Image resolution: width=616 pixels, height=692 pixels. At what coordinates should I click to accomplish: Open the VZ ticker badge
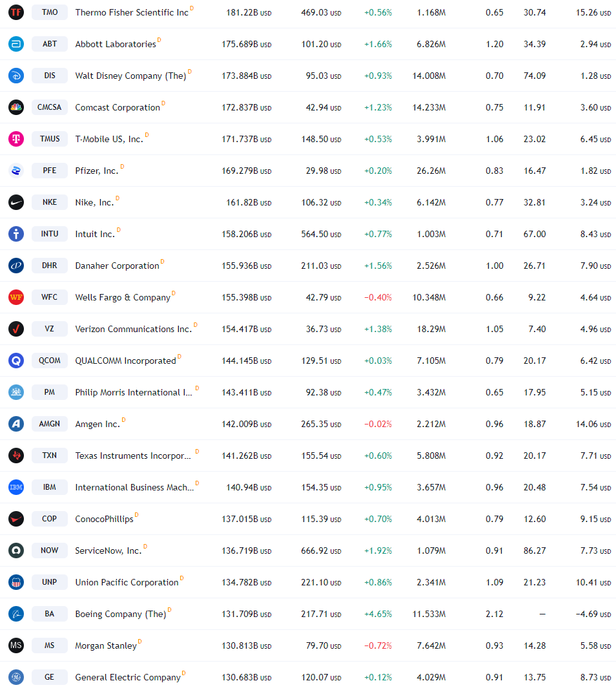tap(49, 329)
